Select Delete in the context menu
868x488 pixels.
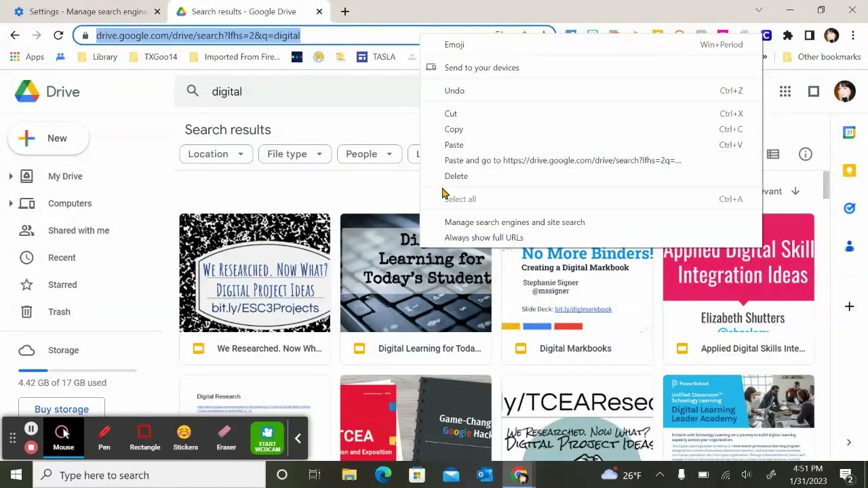click(x=456, y=176)
